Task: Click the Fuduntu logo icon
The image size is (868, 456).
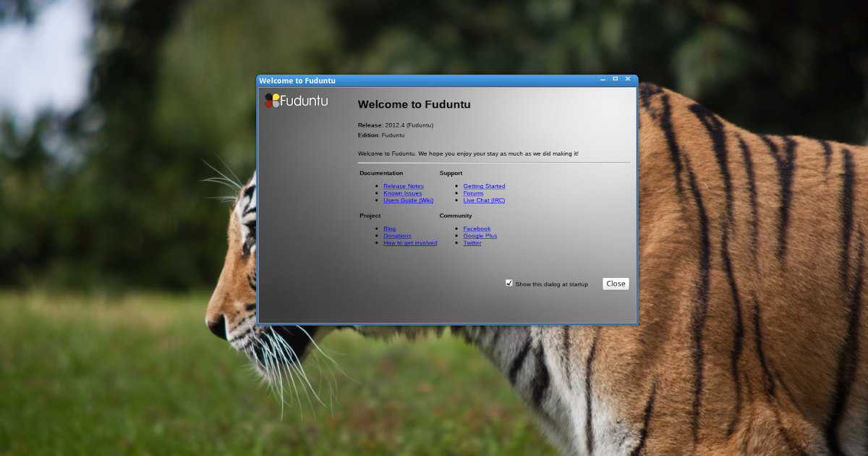Action: coord(273,101)
